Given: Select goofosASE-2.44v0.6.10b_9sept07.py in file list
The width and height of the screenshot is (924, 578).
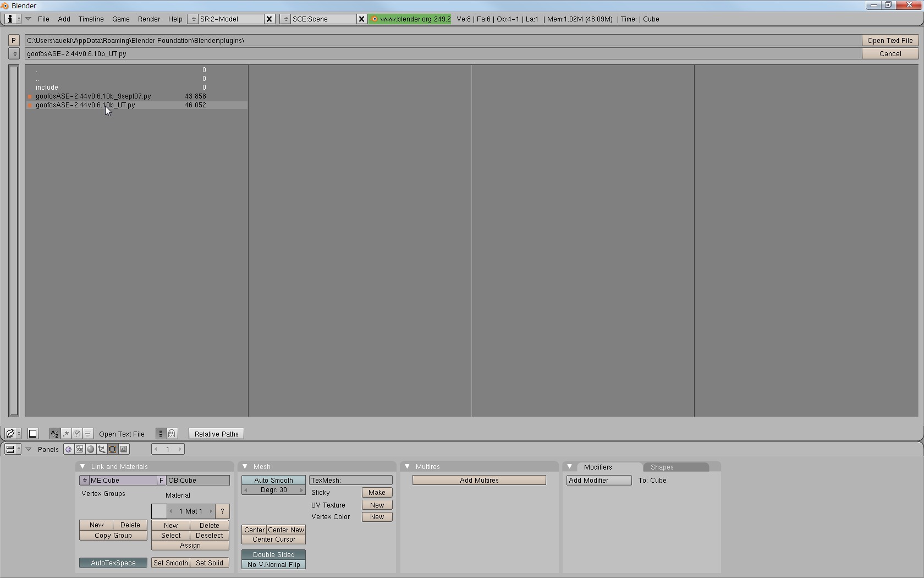Looking at the screenshot, I should 94,96.
